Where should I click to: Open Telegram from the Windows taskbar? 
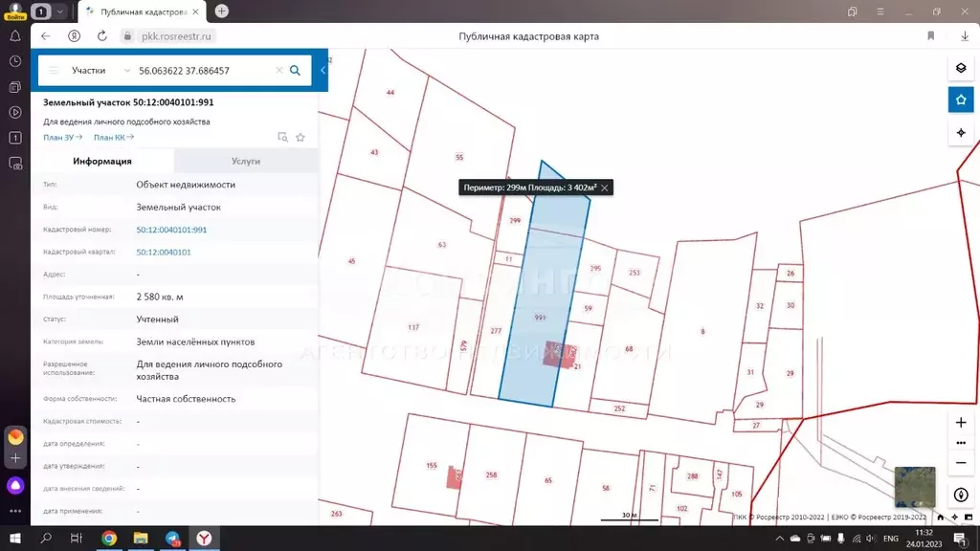click(172, 539)
